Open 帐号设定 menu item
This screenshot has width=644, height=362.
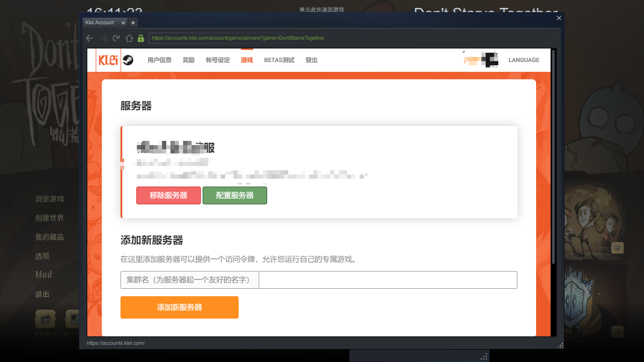(218, 60)
